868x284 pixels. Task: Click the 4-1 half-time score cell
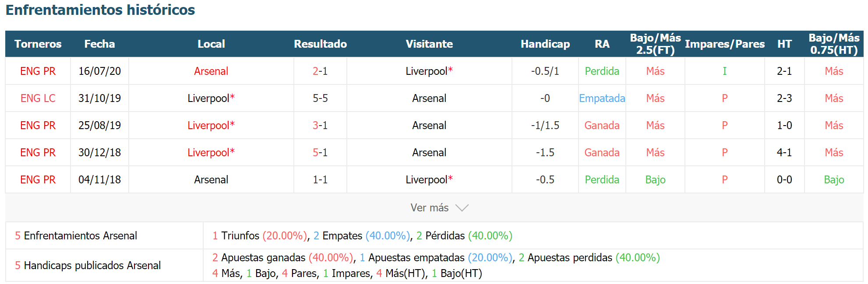pyautogui.click(x=784, y=152)
